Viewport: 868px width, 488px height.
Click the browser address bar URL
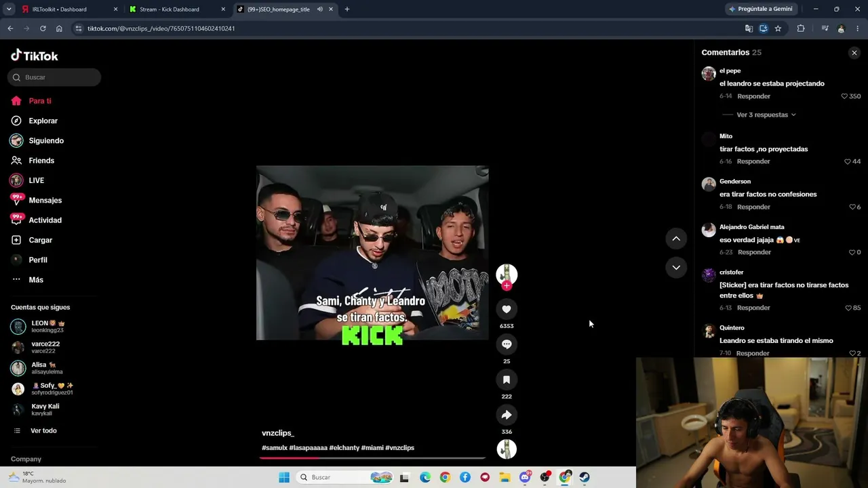161,28
